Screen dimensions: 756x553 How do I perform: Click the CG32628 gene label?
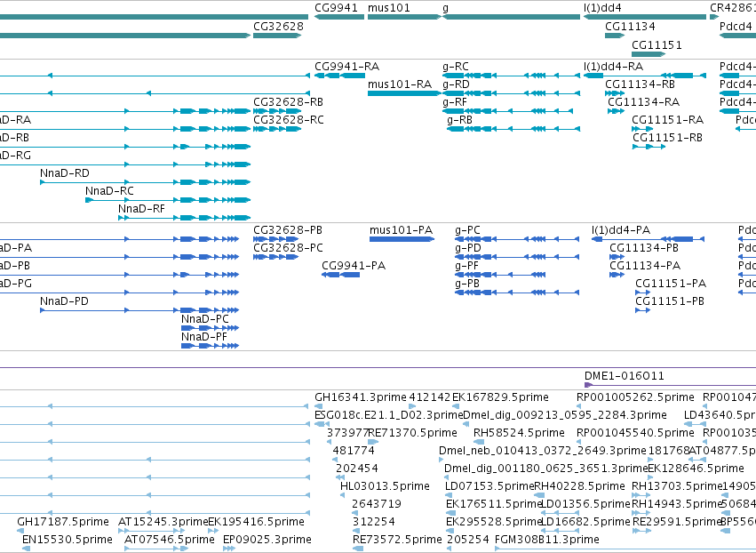278,27
